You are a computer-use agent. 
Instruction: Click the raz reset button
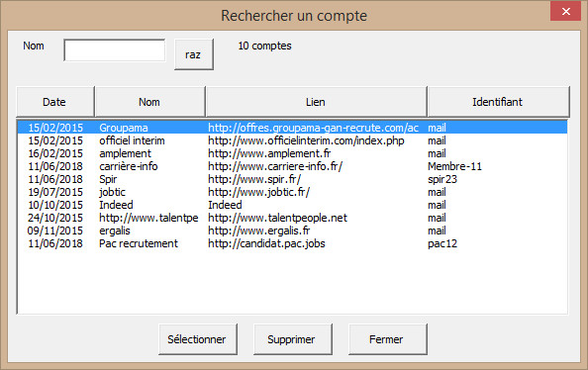(x=194, y=54)
